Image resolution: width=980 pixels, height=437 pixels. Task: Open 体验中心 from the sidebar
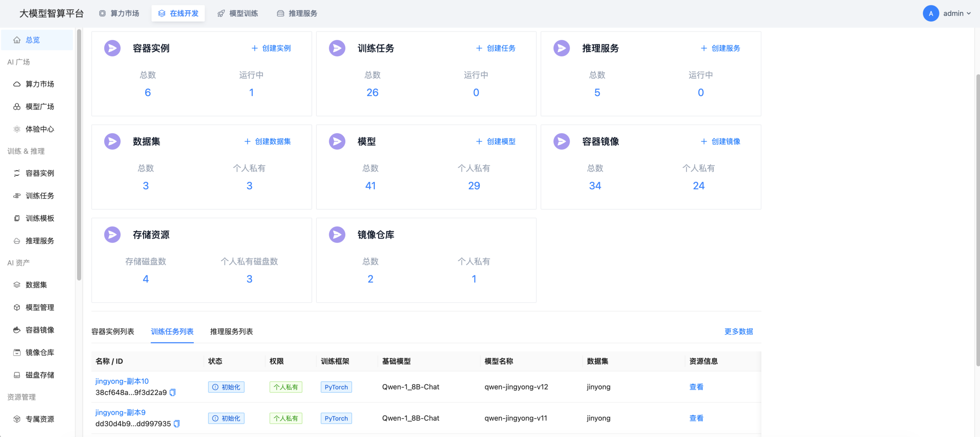[39, 129]
